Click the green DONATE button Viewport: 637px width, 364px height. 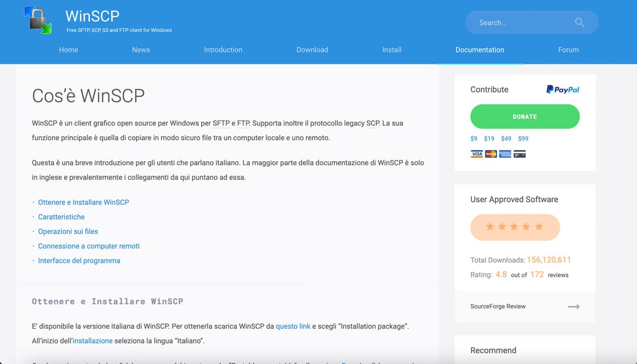pos(525,117)
